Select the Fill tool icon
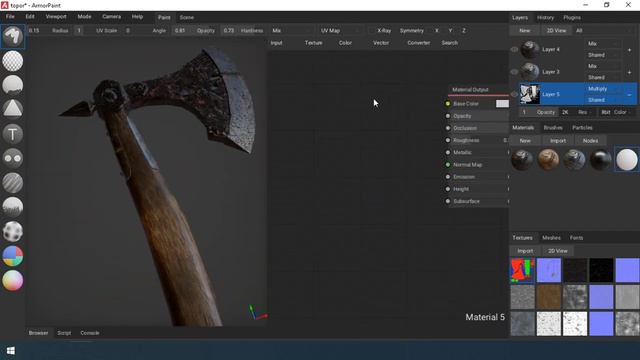This screenshot has width=640, height=360. pos(13,85)
